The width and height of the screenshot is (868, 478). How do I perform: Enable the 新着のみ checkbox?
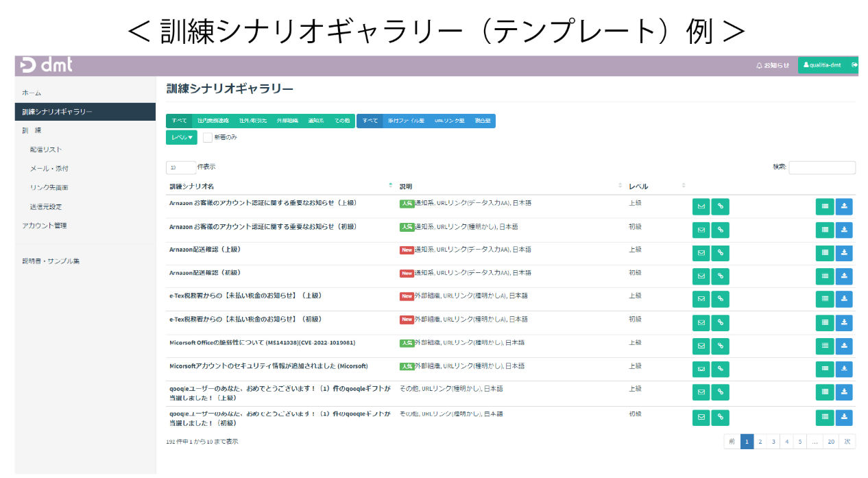click(x=208, y=136)
